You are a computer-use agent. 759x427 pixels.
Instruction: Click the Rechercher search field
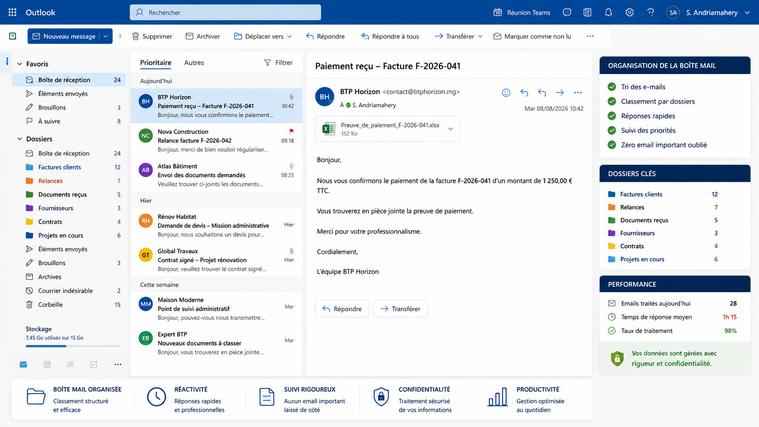(x=225, y=13)
